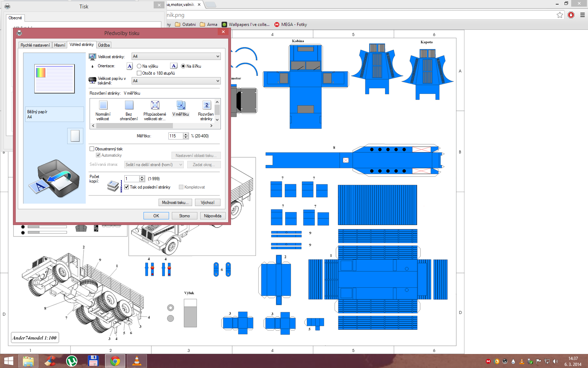Image resolution: width=588 pixels, height=368 pixels.
Task: Click the bookmark star icon
Action: pyautogui.click(x=560, y=15)
